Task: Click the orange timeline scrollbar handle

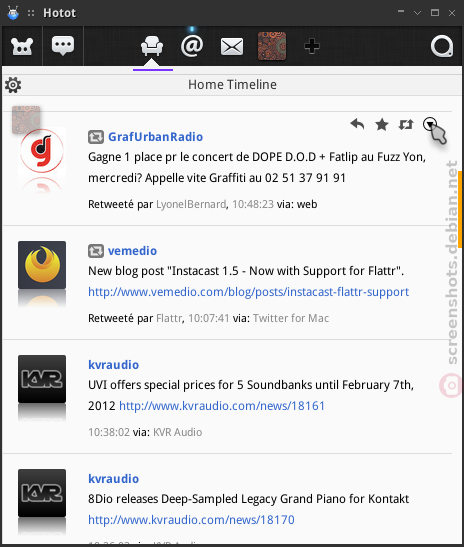Action: pyautogui.click(x=460, y=209)
